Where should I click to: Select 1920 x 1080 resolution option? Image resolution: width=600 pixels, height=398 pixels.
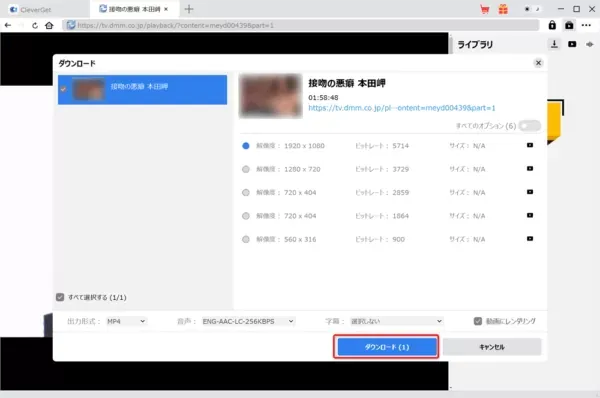point(246,146)
